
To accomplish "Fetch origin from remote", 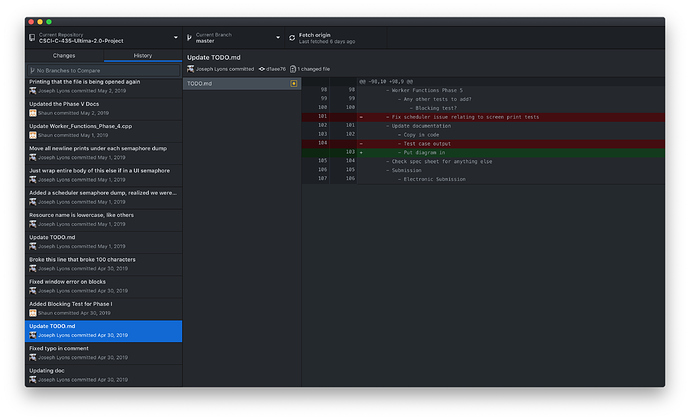I will point(336,38).
